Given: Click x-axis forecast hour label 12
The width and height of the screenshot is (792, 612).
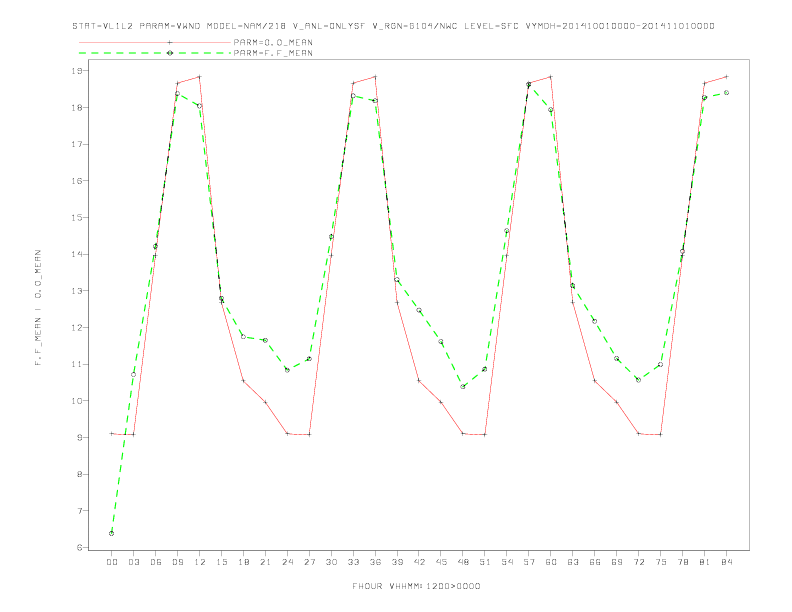Looking at the screenshot, I should (x=200, y=562).
